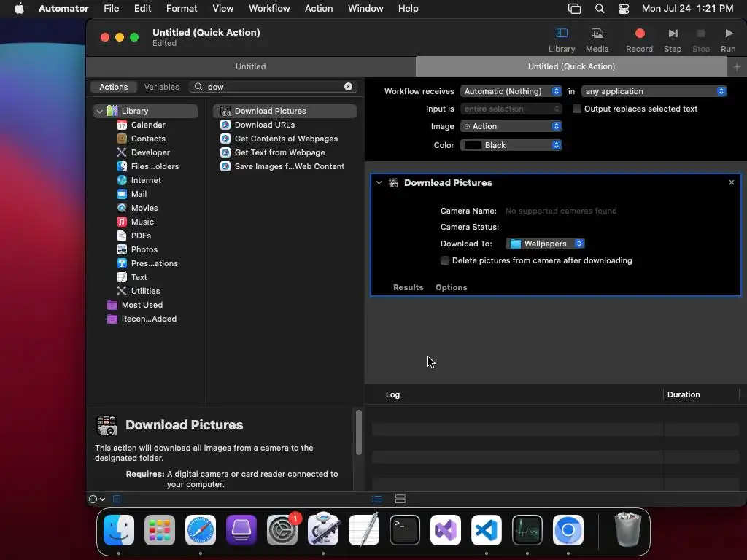
Task: Collapse the Library tree disclosure arrow
Action: 99,111
